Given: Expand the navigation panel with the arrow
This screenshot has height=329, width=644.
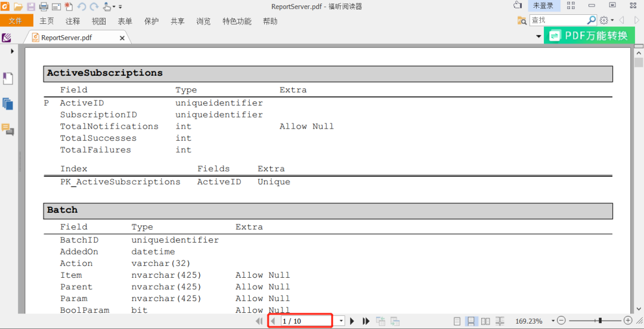Looking at the screenshot, I should point(13,51).
